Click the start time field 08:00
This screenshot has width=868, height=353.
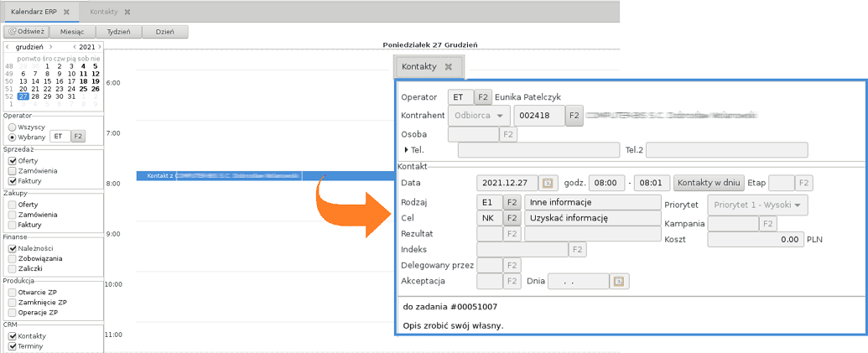(x=606, y=183)
